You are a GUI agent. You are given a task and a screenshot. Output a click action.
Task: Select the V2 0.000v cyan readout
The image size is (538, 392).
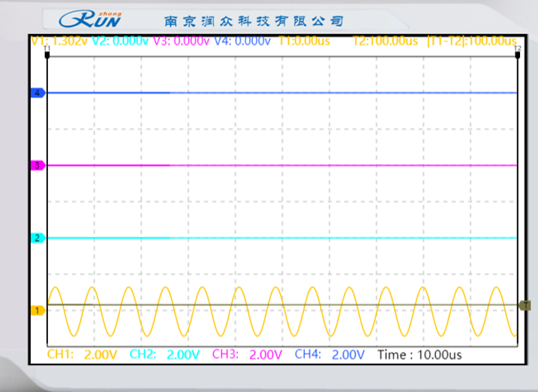(120, 40)
